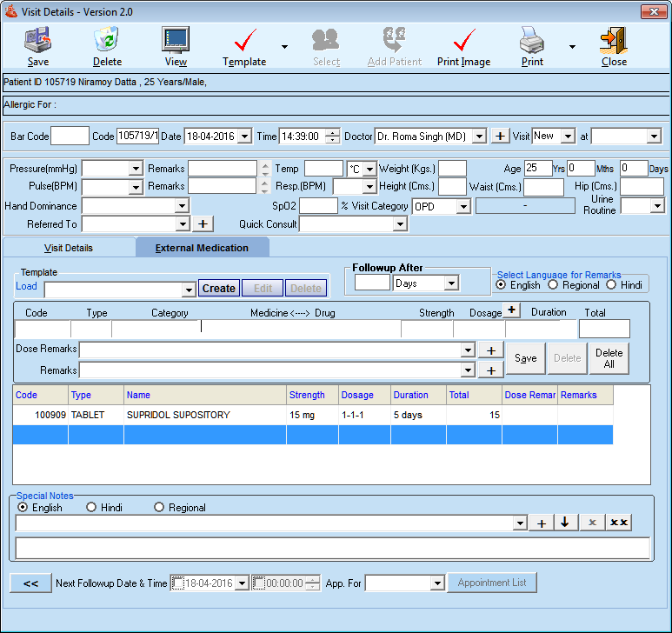Move special note down with arrow button
Viewport: 672px width, 633px height.
564,523
